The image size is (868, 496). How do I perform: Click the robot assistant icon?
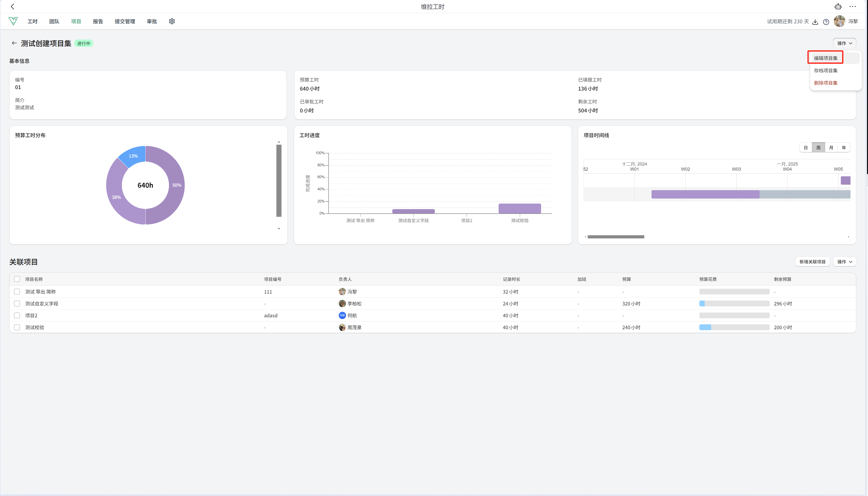(838, 7)
